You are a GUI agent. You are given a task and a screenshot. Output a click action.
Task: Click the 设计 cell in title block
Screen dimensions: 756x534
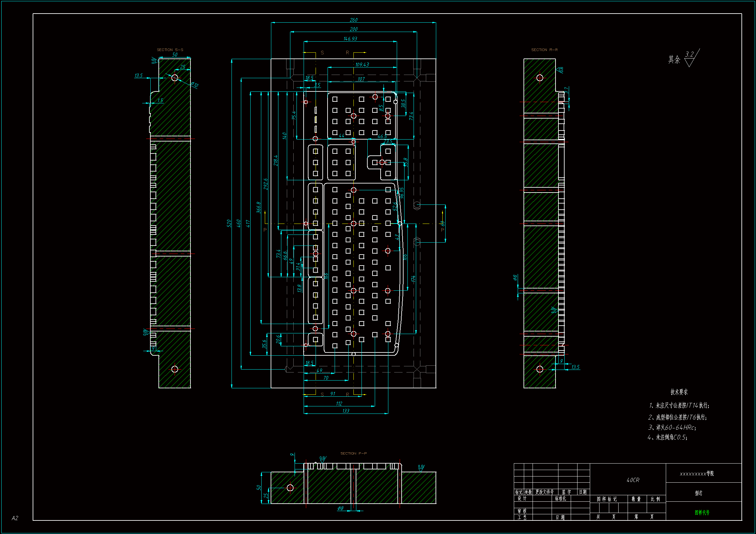click(522, 498)
